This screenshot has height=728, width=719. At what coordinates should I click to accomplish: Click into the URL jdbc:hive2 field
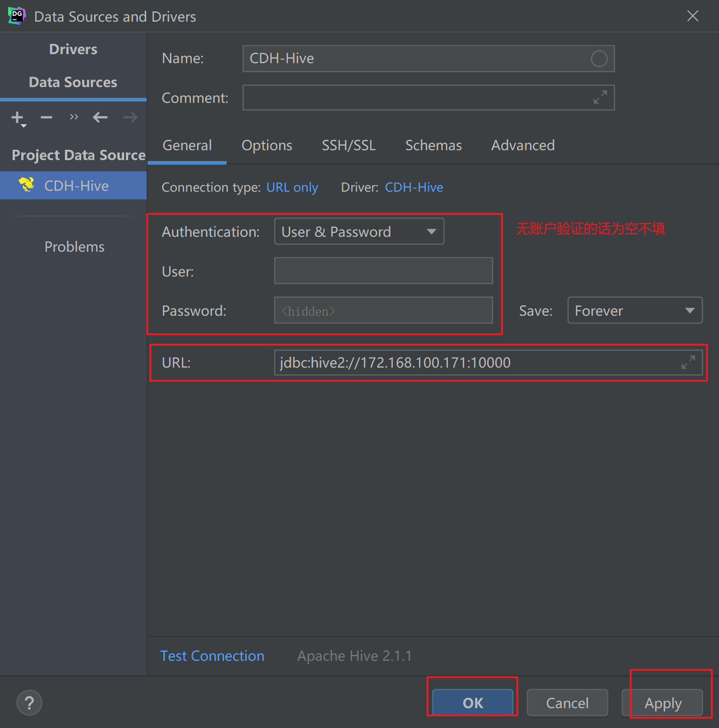(488, 362)
